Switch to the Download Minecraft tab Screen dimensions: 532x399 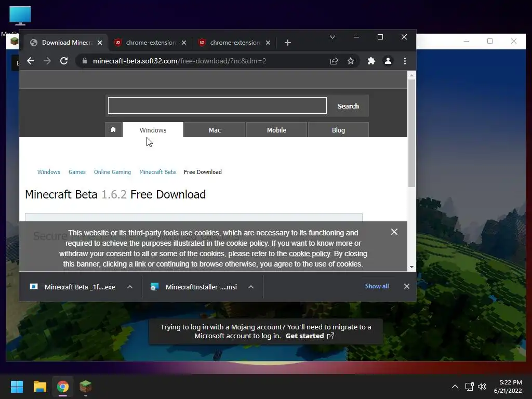66,43
